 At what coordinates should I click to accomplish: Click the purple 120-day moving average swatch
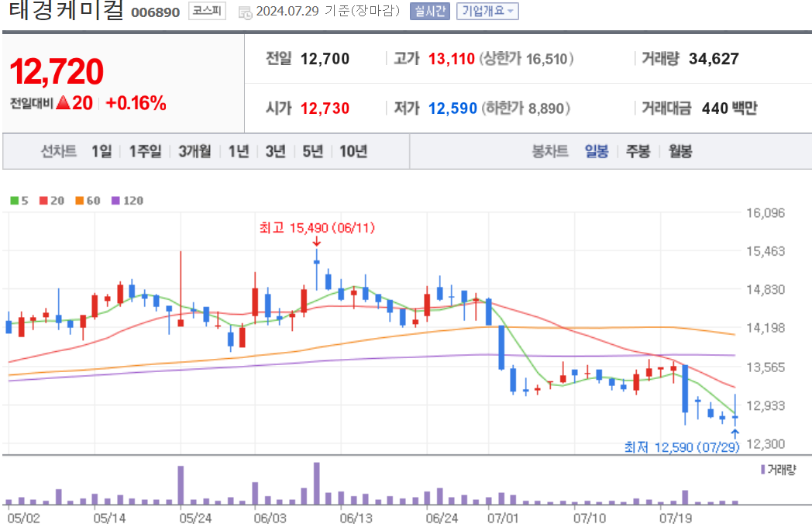click(x=115, y=201)
